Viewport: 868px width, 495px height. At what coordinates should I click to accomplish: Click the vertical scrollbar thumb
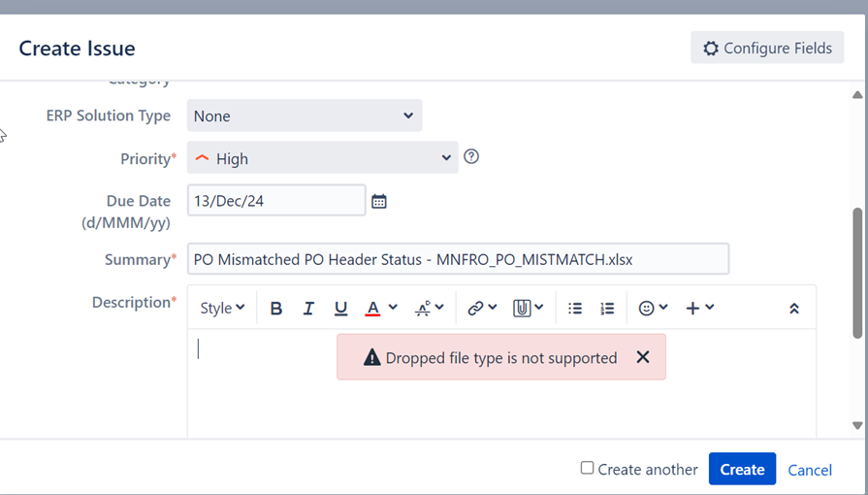pyautogui.click(x=857, y=273)
